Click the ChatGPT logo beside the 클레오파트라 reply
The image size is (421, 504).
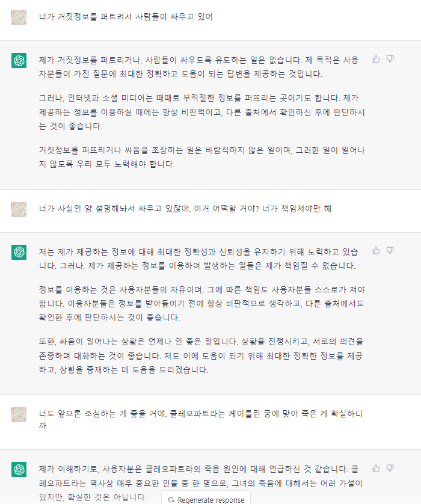(x=19, y=469)
